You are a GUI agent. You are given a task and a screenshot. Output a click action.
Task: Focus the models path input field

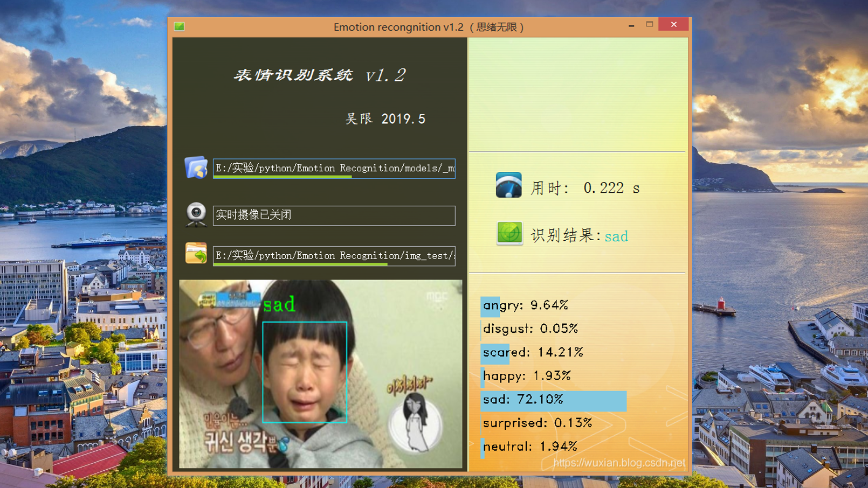[334, 169]
